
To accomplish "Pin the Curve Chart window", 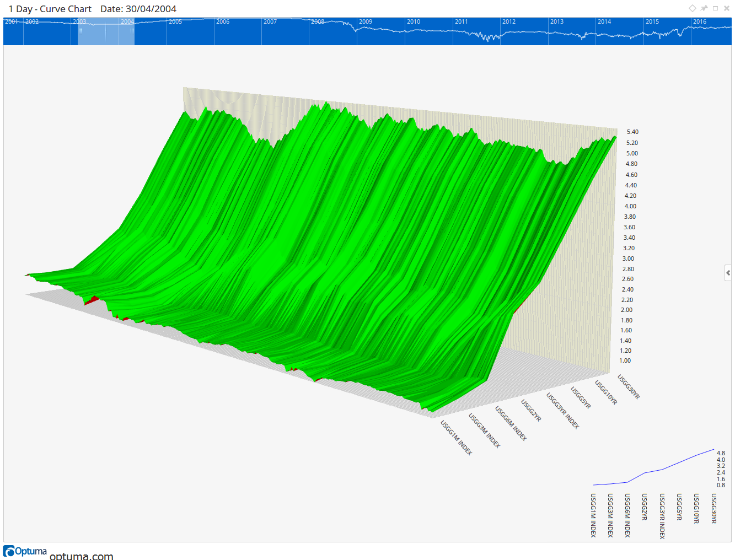I will 704,8.
